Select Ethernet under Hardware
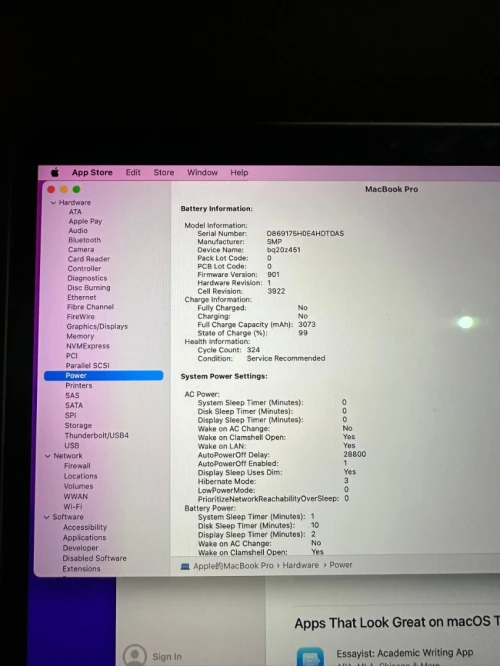Viewport: 500px width, 666px height. (x=82, y=297)
